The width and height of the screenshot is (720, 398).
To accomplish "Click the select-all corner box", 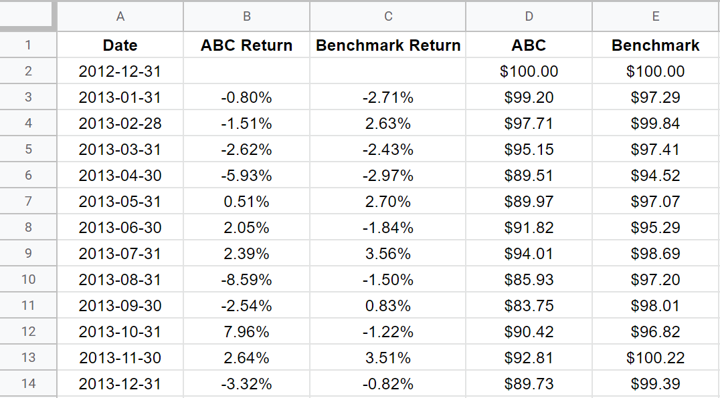I will click(x=27, y=15).
